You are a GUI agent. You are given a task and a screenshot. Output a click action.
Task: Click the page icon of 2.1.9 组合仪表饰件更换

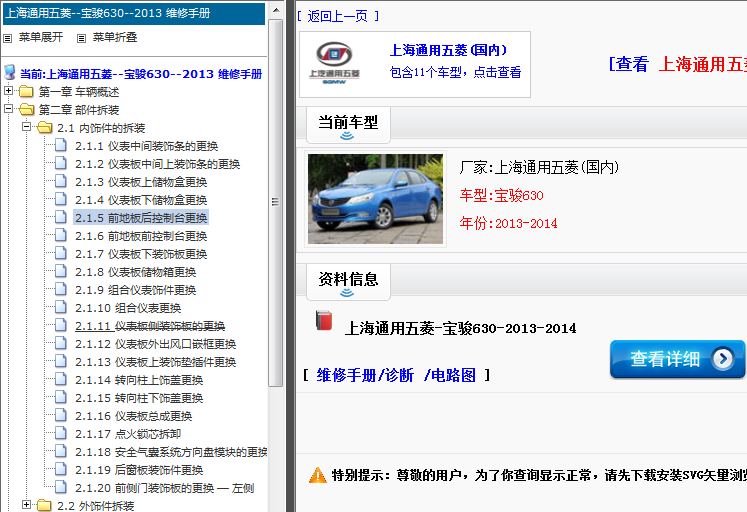(61, 289)
